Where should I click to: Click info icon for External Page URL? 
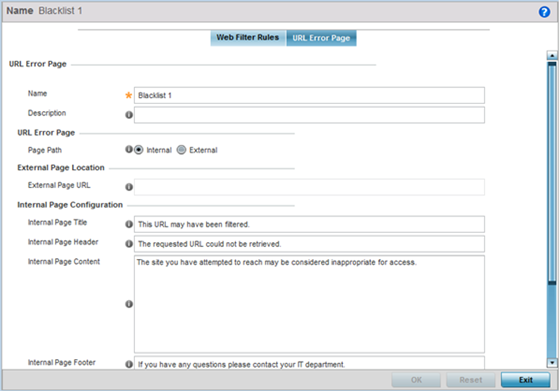pos(129,187)
